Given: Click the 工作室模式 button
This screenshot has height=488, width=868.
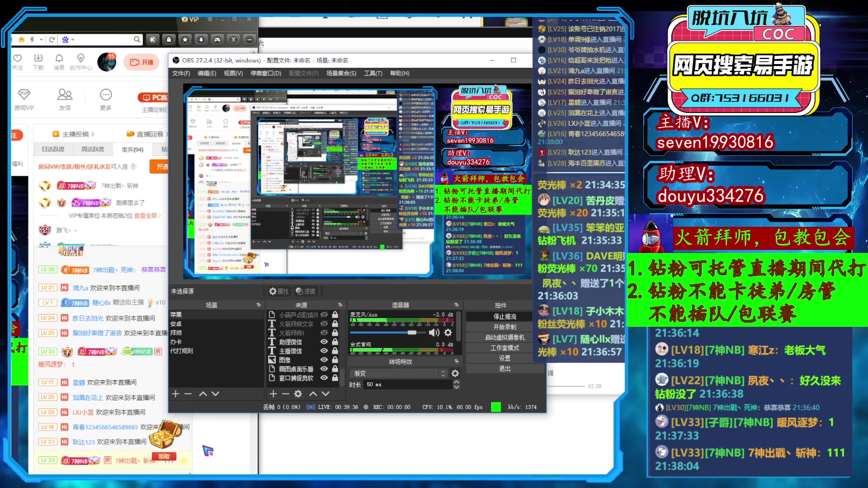Looking at the screenshot, I should [x=505, y=348].
